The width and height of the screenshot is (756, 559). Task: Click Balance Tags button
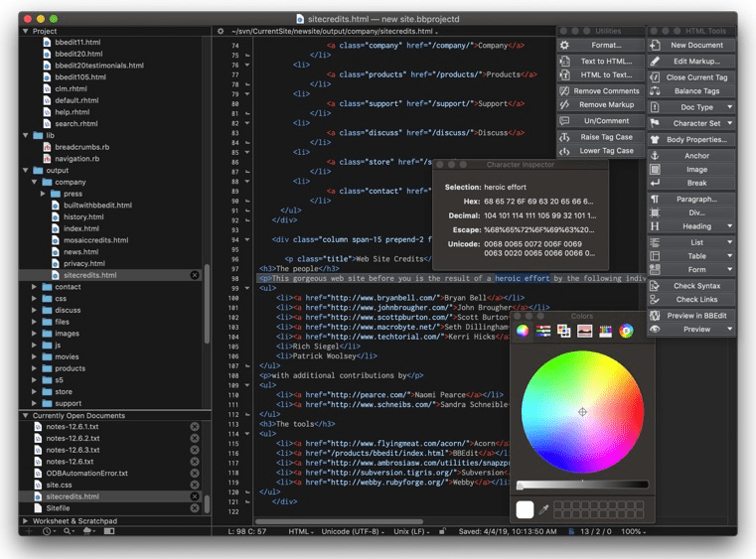pyautogui.click(x=691, y=90)
